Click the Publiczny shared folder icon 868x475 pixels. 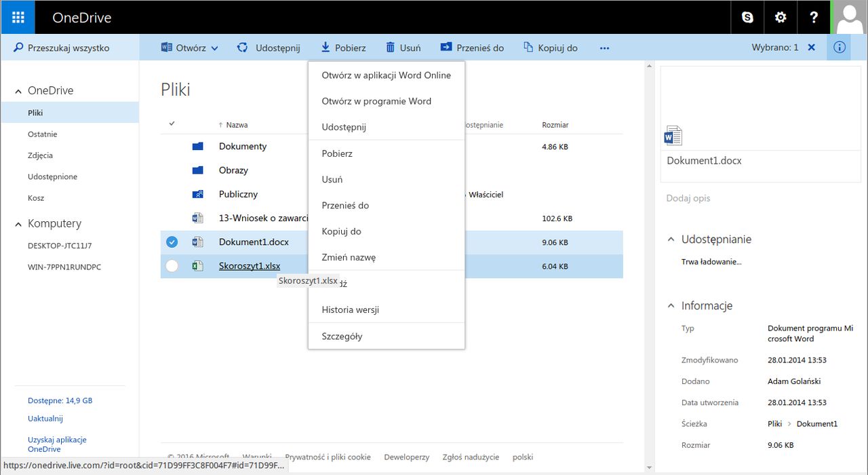[197, 194]
